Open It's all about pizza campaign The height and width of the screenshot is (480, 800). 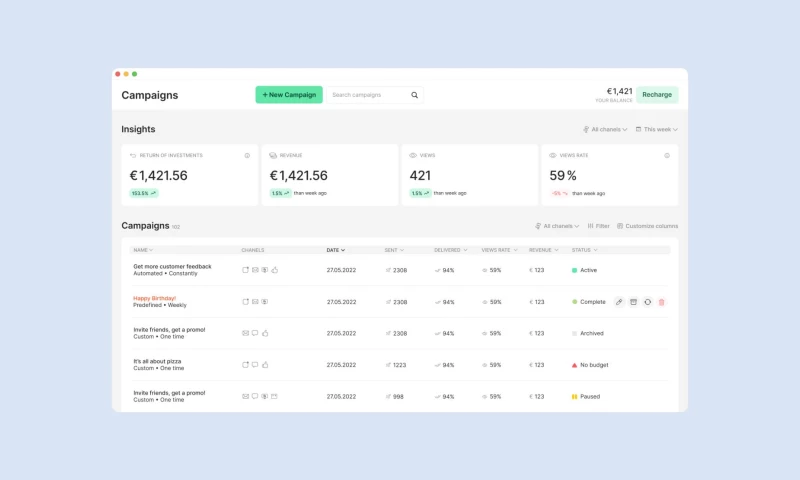(157, 362)
